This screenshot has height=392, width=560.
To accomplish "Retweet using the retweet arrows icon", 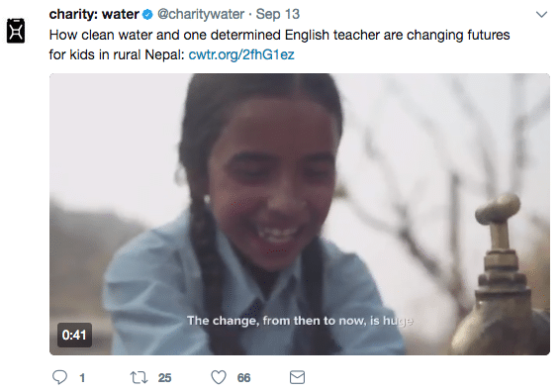I will click(x=139, y=377).
